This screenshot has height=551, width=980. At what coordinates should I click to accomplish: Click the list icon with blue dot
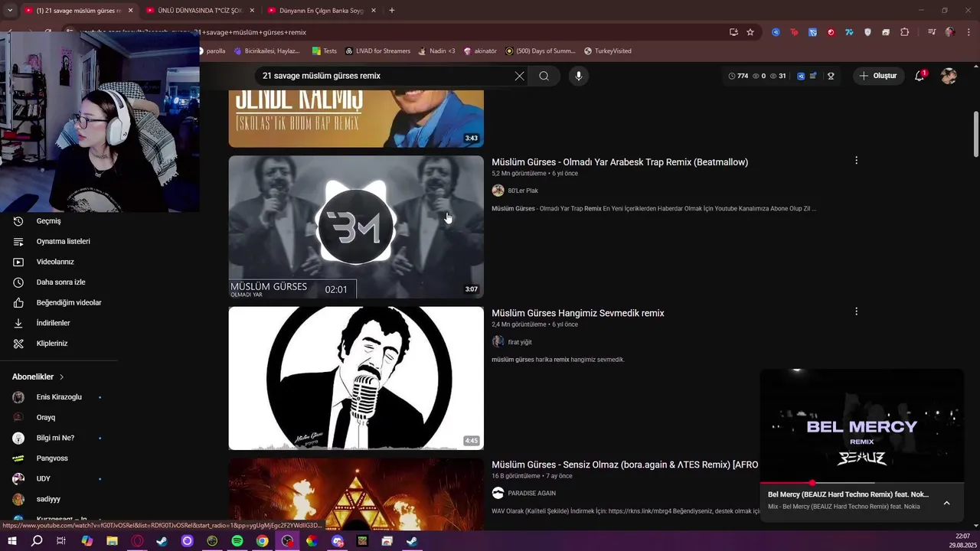(813, 76)
